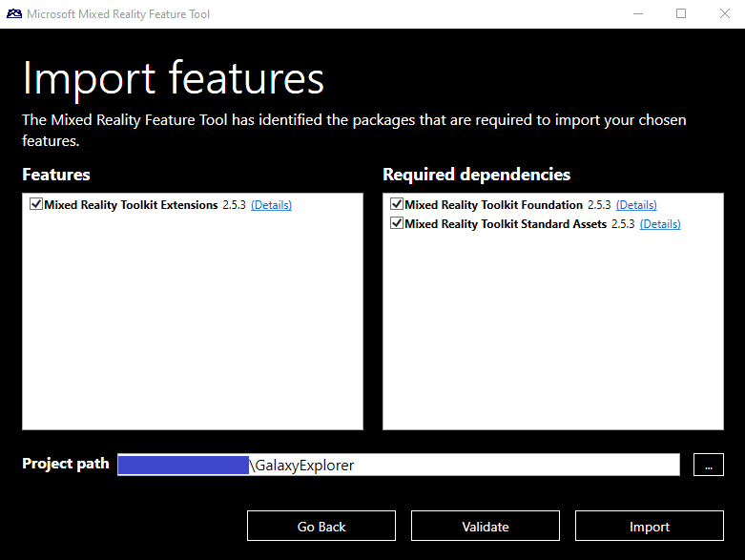Select the Mixed Reality Toolkit Extensions item name
Image resolution: width=745 pixels, height=560 pixels.
131,205
